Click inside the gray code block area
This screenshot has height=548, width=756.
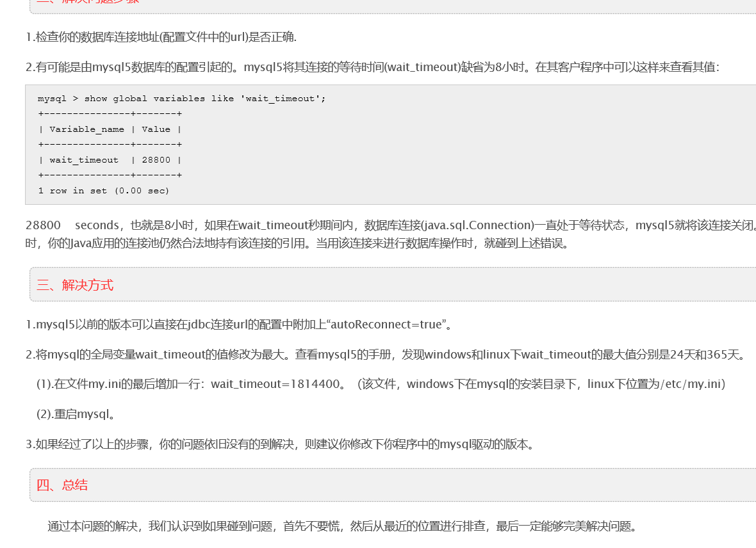pos(384,144)
